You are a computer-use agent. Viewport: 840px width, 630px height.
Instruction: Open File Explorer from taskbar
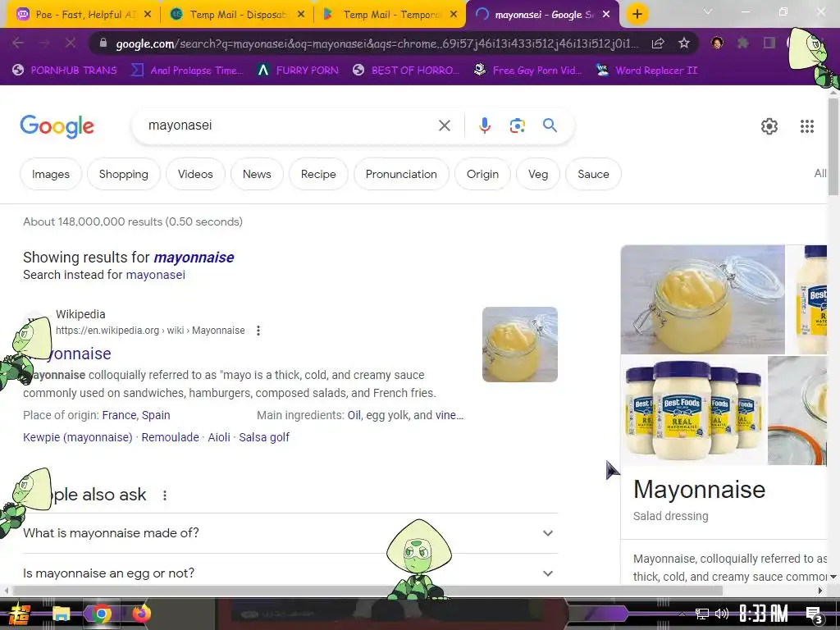61,614
